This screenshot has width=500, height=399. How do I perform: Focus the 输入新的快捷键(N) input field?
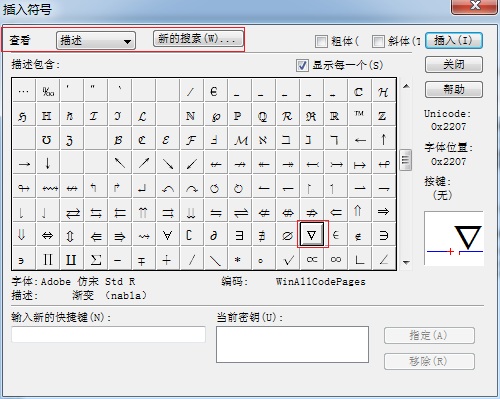pos(108,334)
